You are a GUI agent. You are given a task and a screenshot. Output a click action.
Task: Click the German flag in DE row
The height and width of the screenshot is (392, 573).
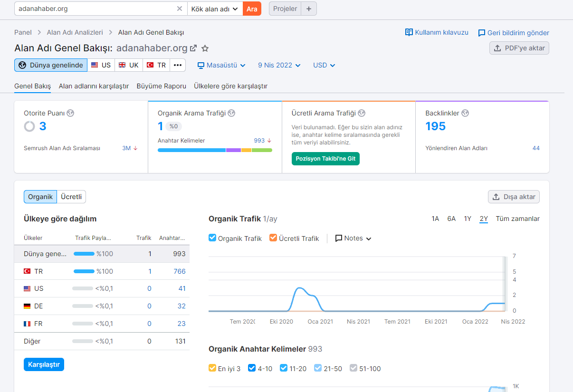point(27,306)
